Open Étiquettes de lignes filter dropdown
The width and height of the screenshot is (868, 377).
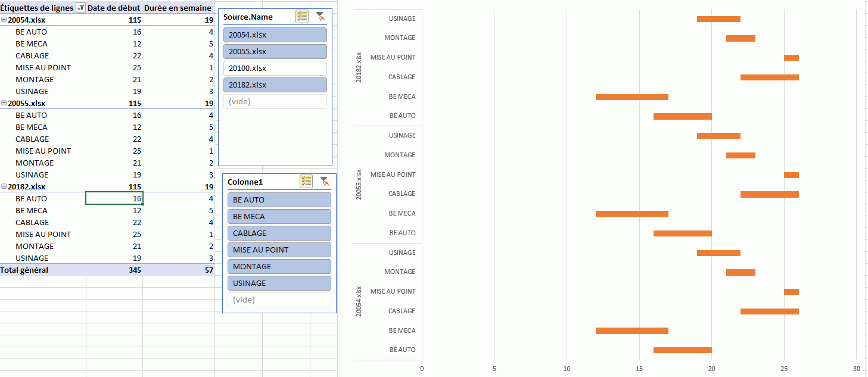pos(80,8)
